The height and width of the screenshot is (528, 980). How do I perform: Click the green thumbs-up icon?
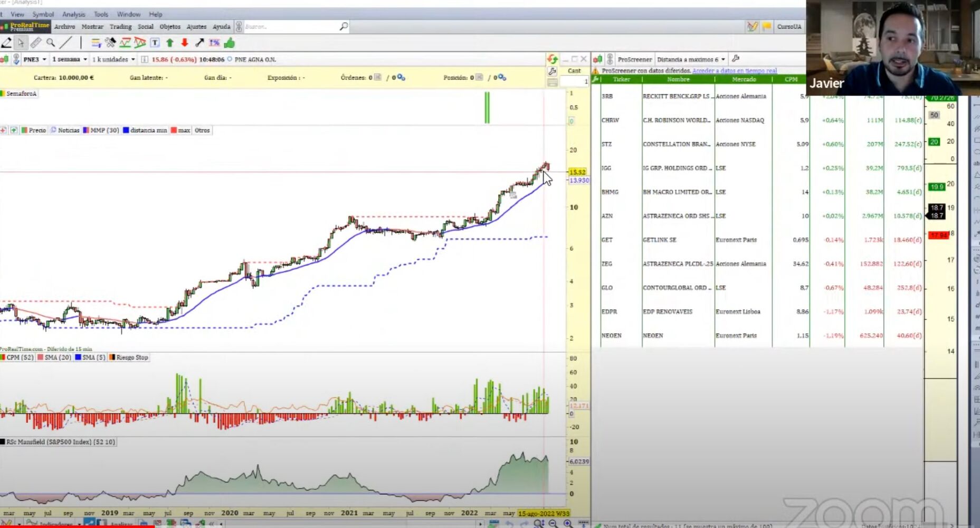[230, 43]
